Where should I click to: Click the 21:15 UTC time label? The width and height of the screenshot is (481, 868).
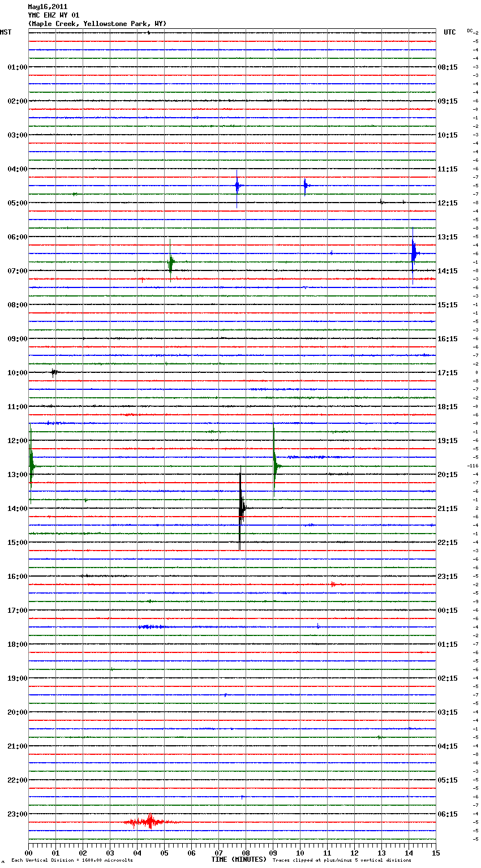coord(448,508)
